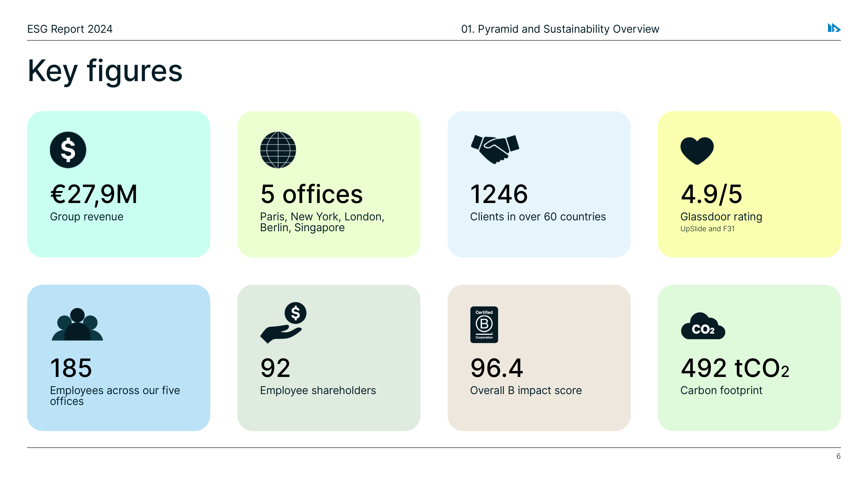
Task: Click the '92' shareholders figure
Action: [x=275, y=368]
